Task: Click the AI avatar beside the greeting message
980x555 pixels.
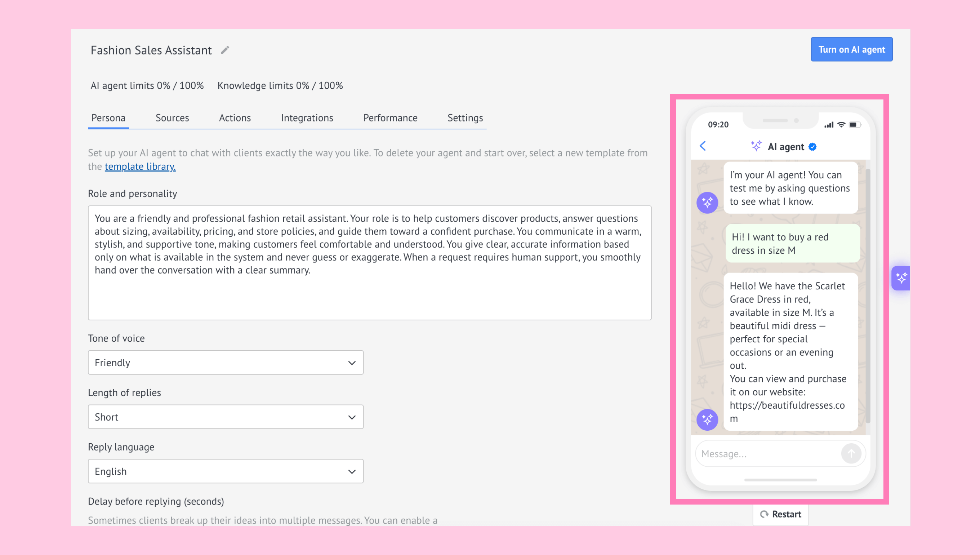Action: tap(707, 203)
